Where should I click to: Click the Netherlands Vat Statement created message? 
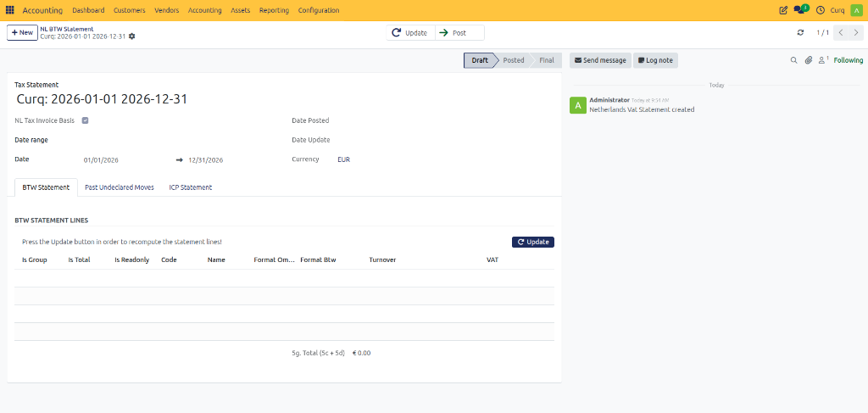click(x=642, y=109)
